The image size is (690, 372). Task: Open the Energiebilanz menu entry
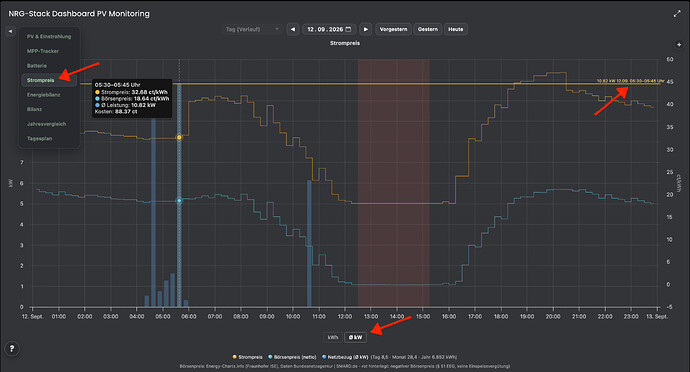pos(49,95)
